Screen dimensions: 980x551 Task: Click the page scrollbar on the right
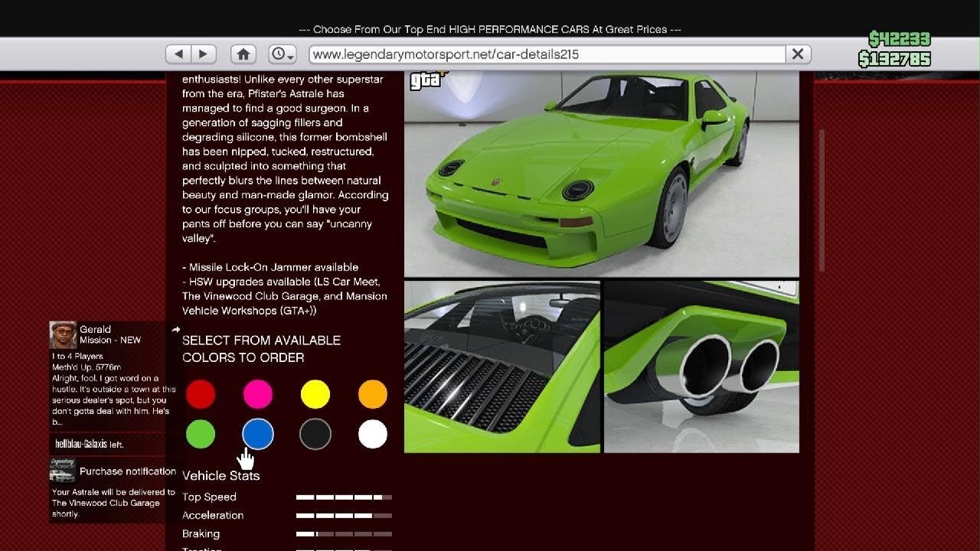click(822, 201)
